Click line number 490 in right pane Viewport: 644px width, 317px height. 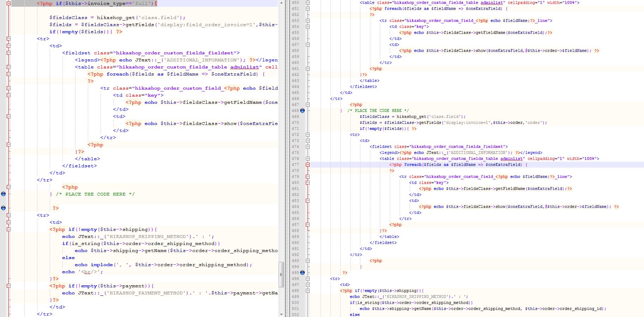pos(295,243)
